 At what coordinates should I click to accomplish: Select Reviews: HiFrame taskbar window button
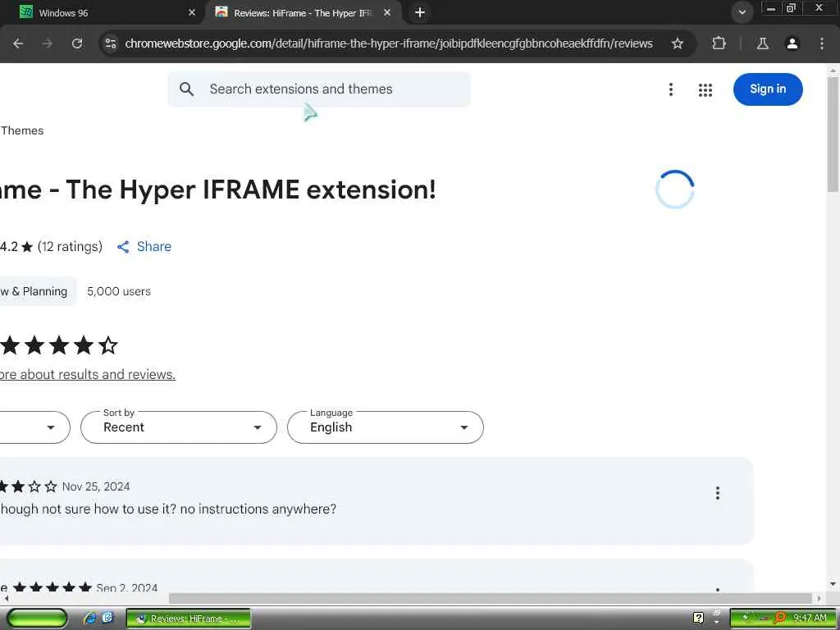[x=189, y=619]
